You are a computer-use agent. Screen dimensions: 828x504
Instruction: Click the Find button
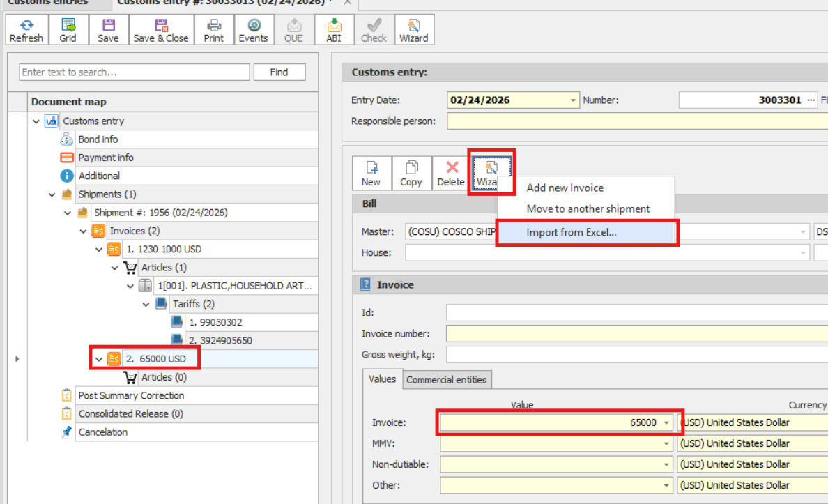click(x=279, y=72)
